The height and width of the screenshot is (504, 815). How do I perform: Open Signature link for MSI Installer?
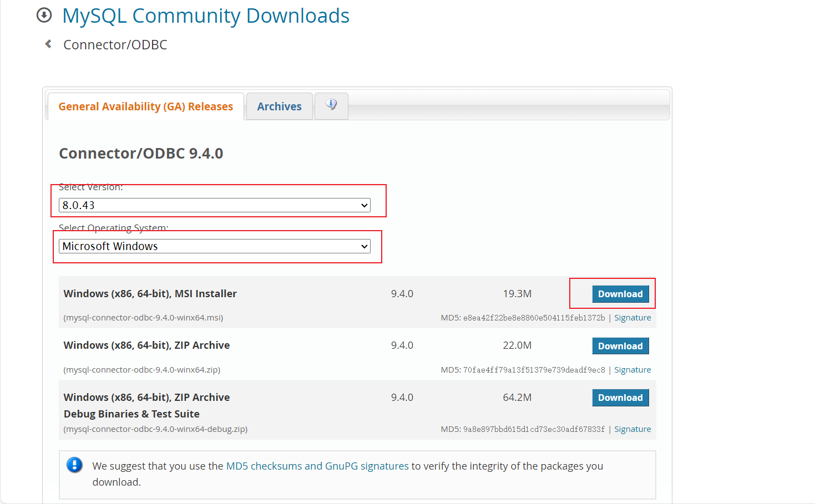(x=632, y=318)
